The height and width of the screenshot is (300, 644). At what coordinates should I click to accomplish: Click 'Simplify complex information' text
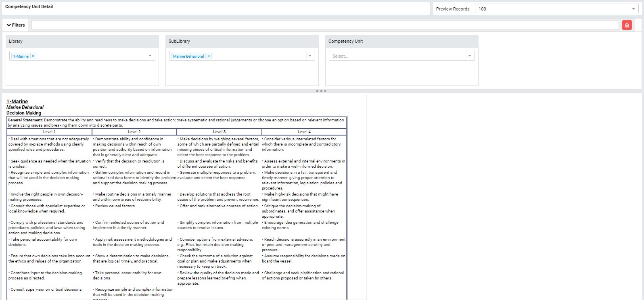point(218,225)
